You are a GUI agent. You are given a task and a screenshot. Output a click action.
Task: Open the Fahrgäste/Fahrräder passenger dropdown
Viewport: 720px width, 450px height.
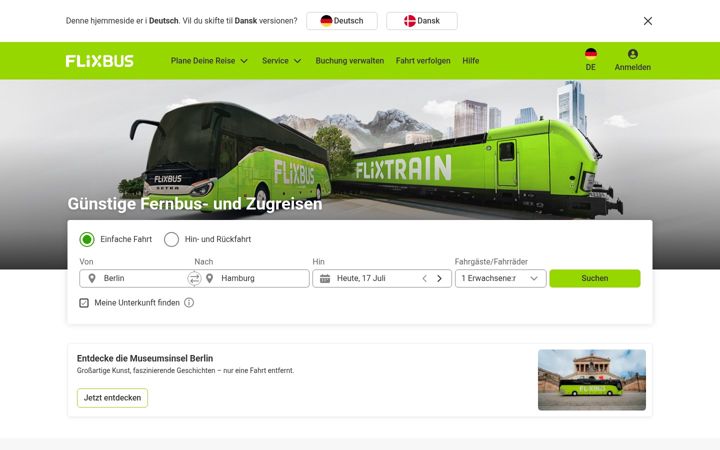[501, 278]
